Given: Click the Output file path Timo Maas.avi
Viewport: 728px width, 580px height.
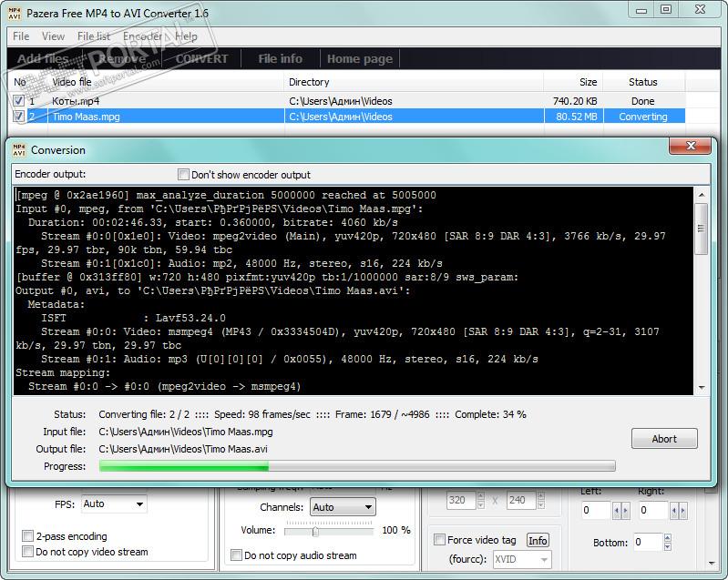Looking at the screenshot, I should click(x=183, y=449).
